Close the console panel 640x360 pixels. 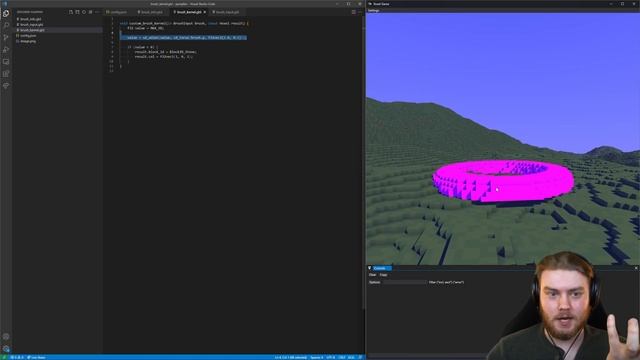pyautogui.click(x=636, y=268)
